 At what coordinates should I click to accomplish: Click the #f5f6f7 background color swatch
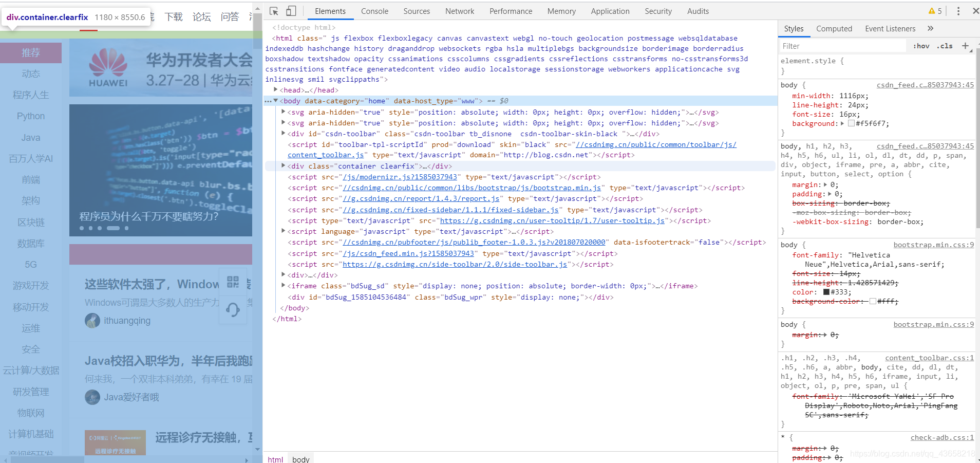pos(851,123)
